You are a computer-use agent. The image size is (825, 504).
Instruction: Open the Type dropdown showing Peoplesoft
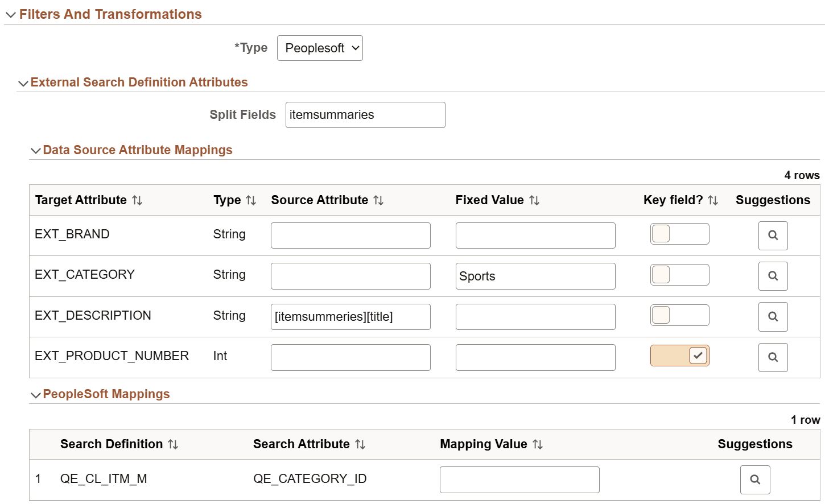[x=320, y=48]
